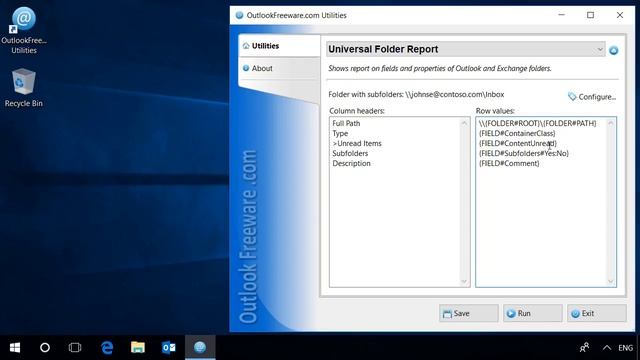Click the {FIELD#ContentUnread} row value
The height and width of the screenshot is (360, 640).
click(518, 143)
